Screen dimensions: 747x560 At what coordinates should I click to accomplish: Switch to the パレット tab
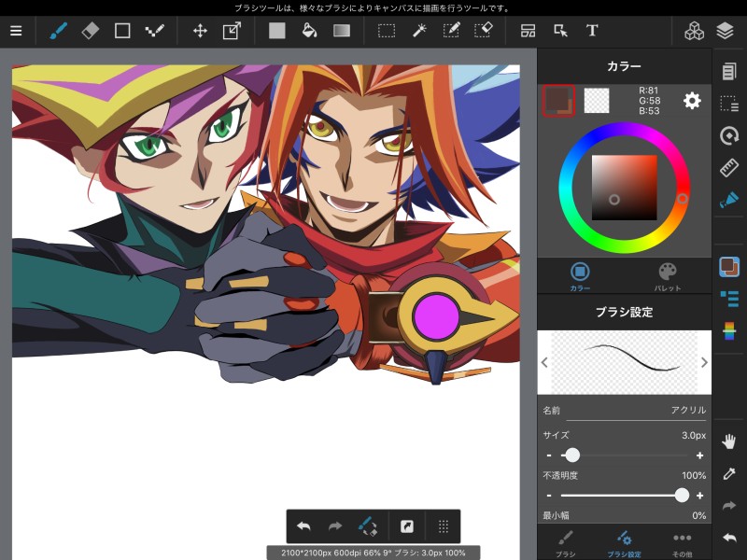668,275
